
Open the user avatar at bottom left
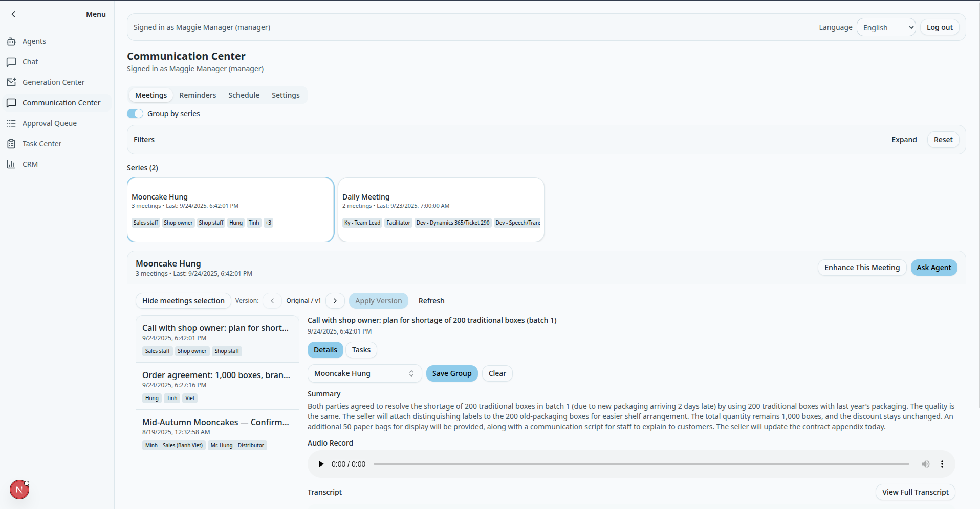click(19, 490)
